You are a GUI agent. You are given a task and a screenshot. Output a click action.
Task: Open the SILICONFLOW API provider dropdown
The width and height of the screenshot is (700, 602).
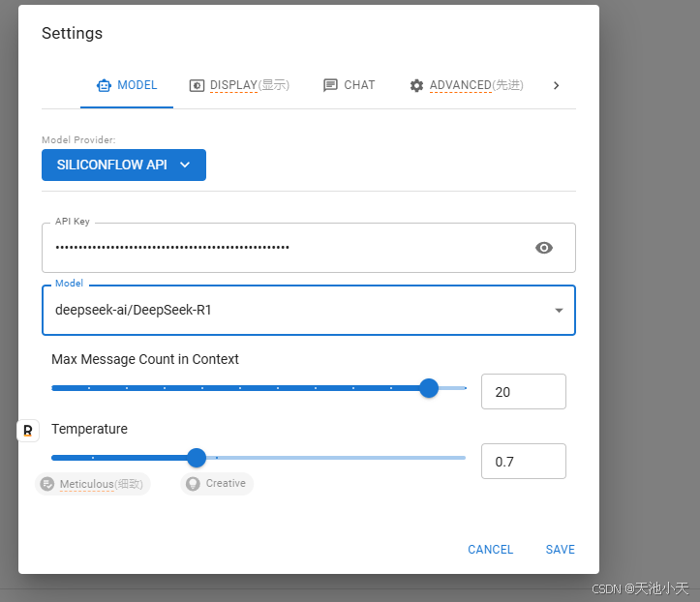[x=124, y=166]
